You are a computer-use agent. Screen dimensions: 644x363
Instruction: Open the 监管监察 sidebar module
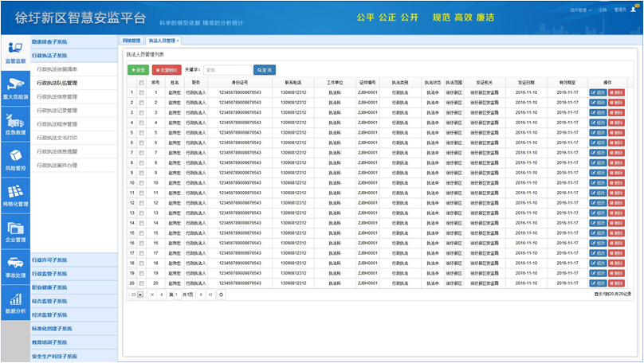click(x=15, y=51)
